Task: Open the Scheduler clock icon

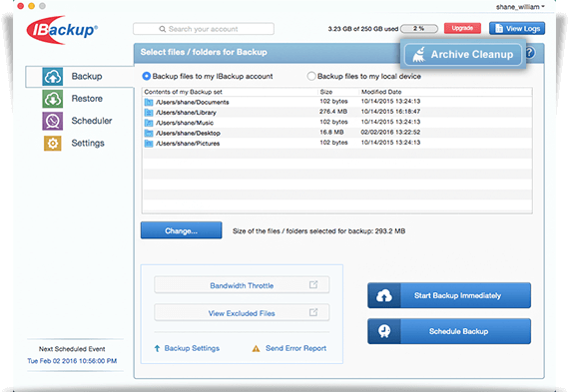Action: coord(53,121)
